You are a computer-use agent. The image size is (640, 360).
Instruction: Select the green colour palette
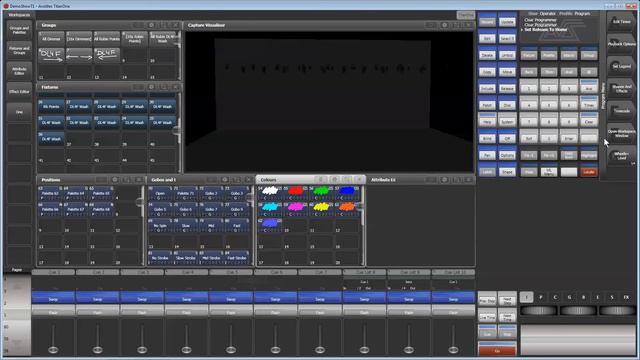[321, 193]
